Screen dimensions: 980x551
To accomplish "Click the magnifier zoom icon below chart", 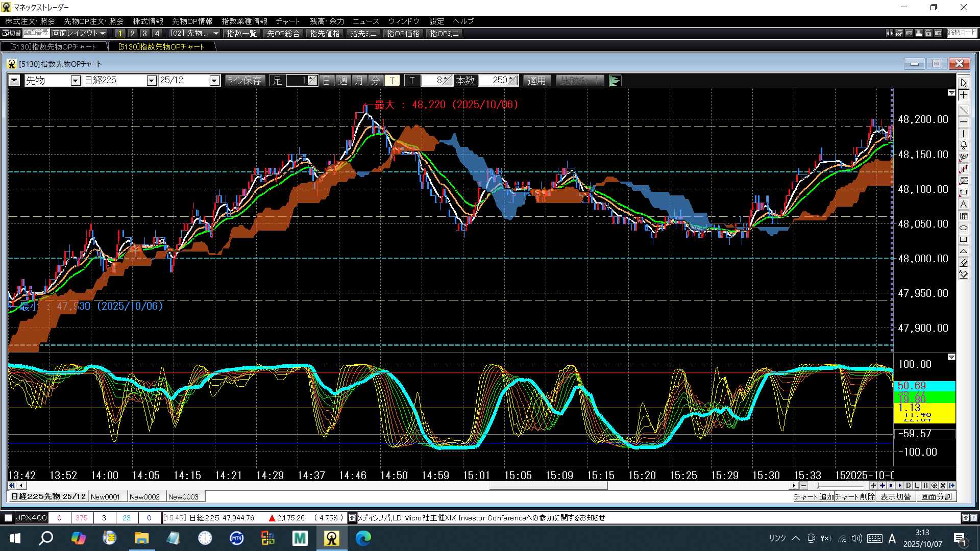I will click(x=934, y=486).
